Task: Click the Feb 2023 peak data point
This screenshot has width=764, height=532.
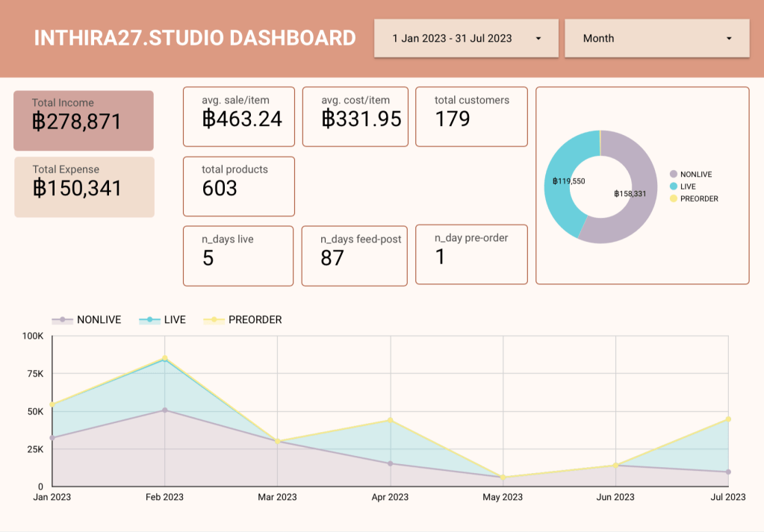Action: click(x=164, y=358)
